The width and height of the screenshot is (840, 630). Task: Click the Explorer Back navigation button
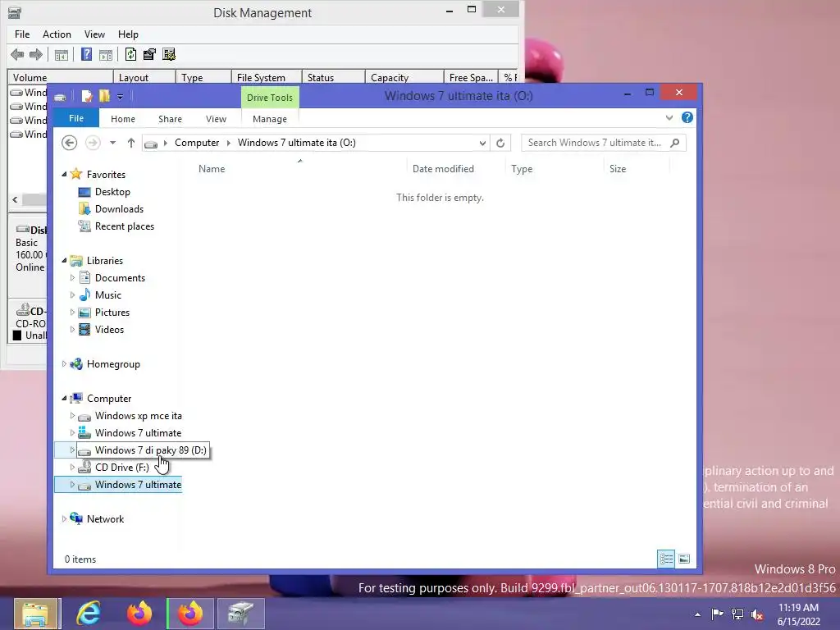tap(69, 143)
